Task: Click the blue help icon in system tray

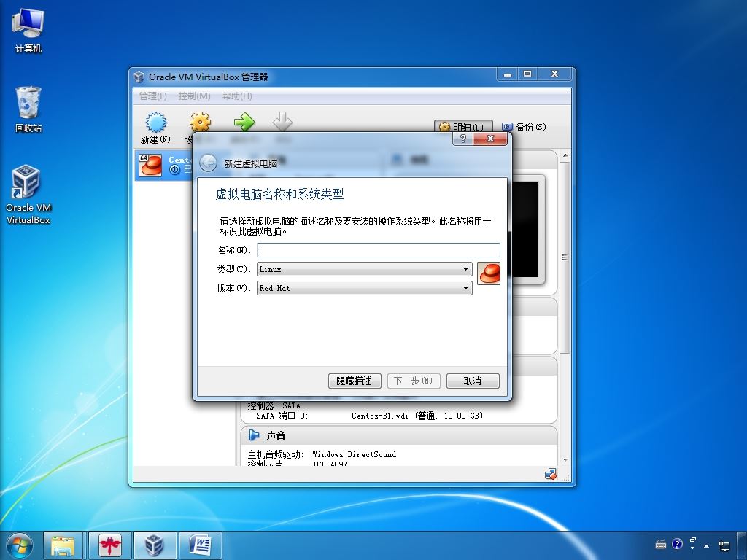Action: (x=677, y=544)
